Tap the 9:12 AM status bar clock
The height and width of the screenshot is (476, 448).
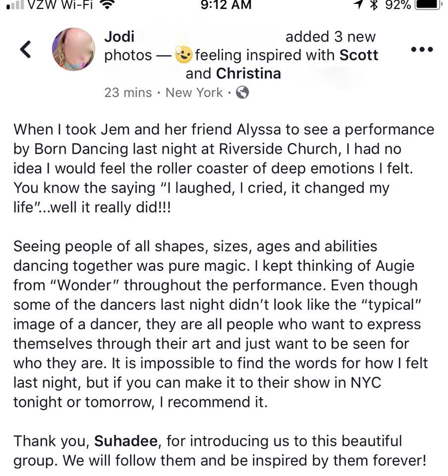pos(226,5)
